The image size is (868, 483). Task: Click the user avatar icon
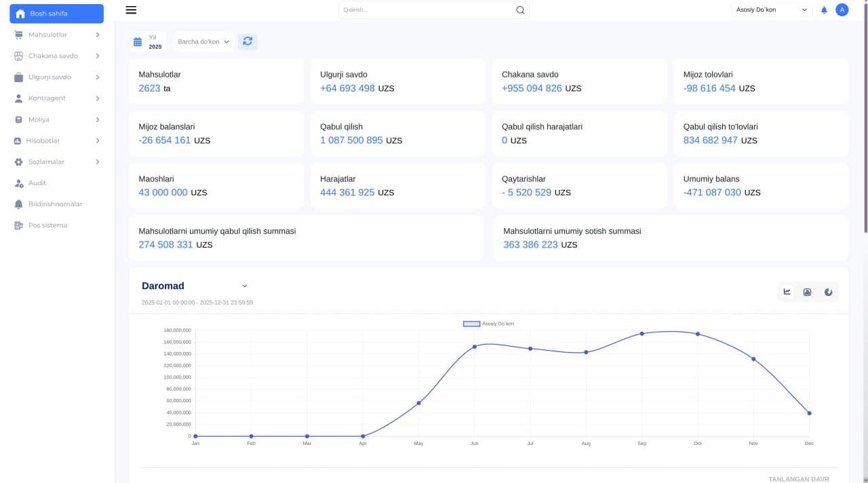[x=842, y=10]
